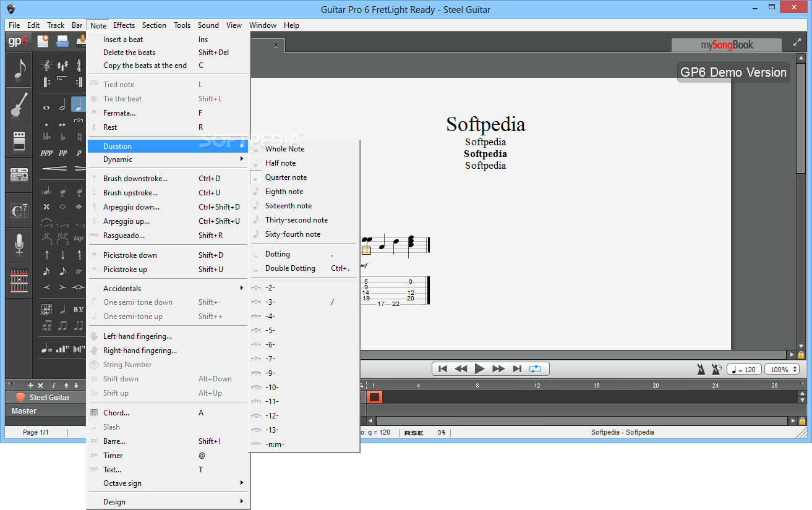Click the track info i icon
Viewport: 812px width, 510px height.
(54, 385)
